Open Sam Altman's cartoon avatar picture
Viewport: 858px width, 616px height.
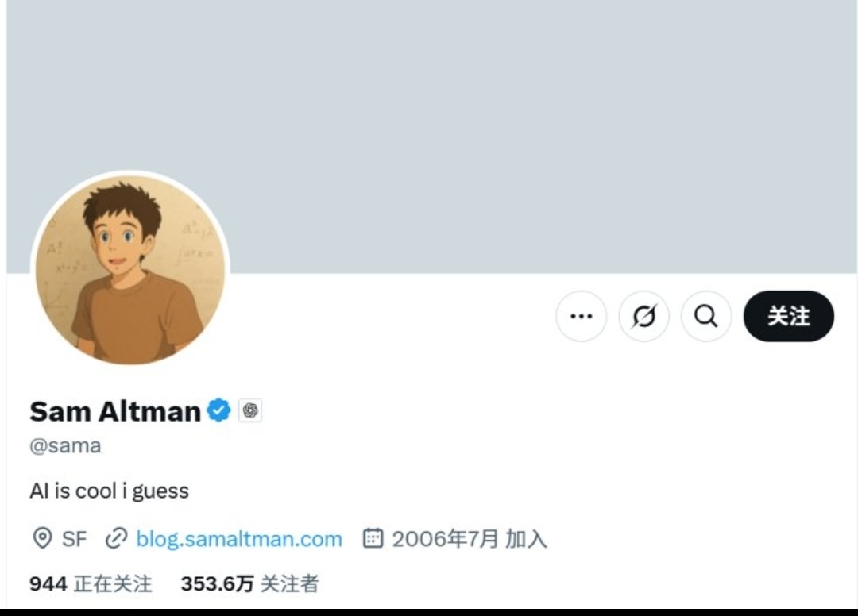[x=130, y=270]
